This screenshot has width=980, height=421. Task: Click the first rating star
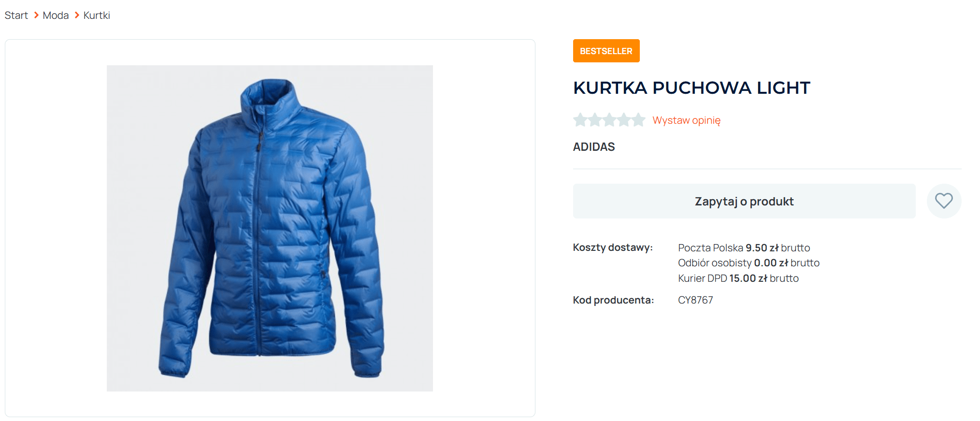[580, 119]
